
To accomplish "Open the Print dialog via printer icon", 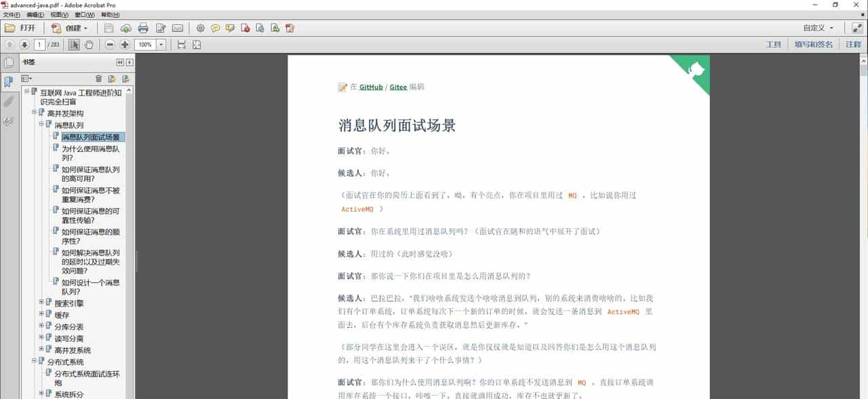I will (143, 28).
